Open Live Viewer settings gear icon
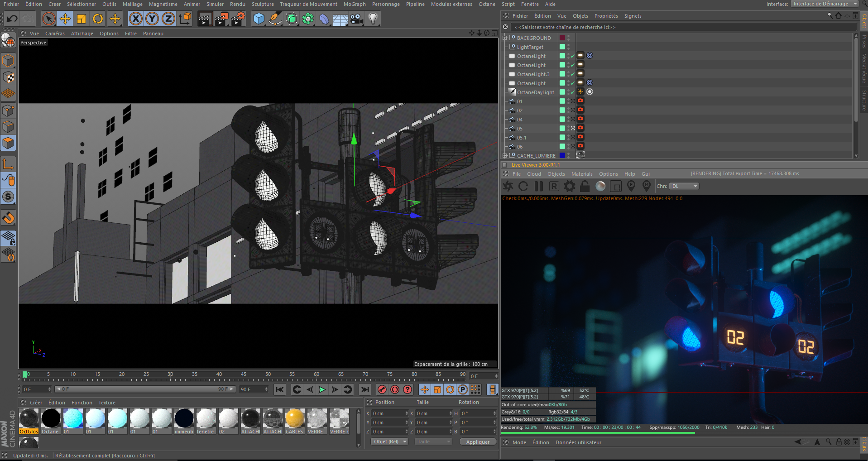Screen dimensions: 868x461 pos(569,186)
